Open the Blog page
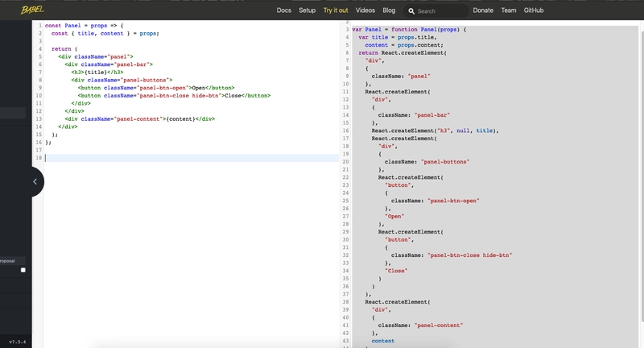 [x=389, y=10]
